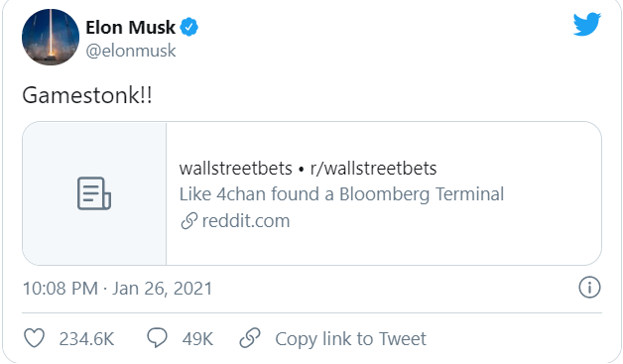The height and width of the screenshot is (364, 623).
Task: Open Elon Musk's profile picture
Action: 51,37
